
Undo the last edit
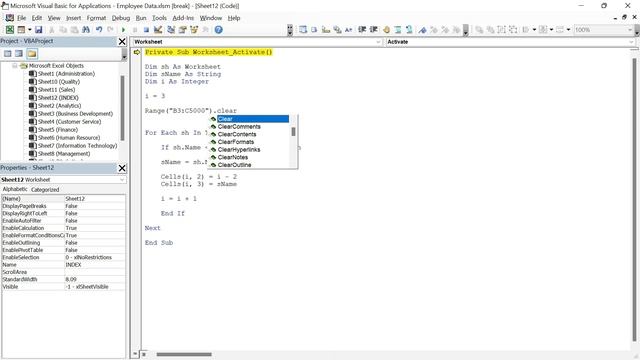(x=99, y=29)
